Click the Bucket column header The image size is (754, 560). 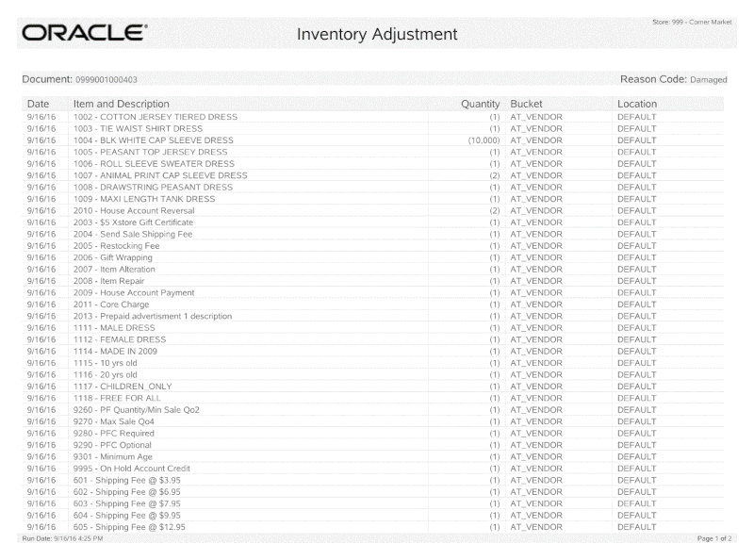coord(526,104)
